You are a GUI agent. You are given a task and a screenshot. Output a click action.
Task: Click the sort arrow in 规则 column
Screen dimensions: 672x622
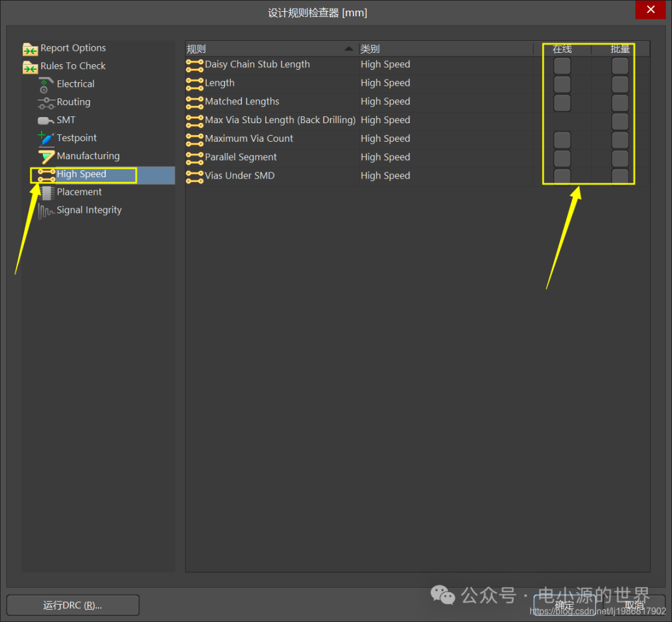point(349,49)
